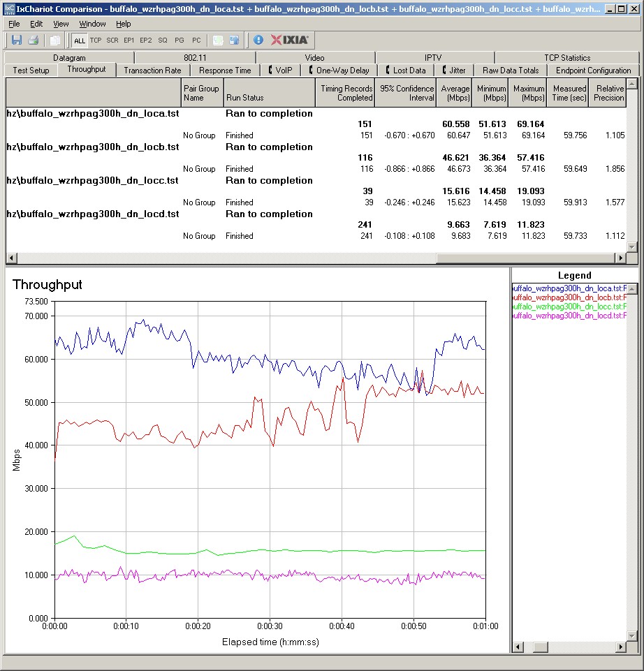Select the buffalo_wzrhpag300h_dn_locb.tst row
644x671 pixels.
click(316, 147)
